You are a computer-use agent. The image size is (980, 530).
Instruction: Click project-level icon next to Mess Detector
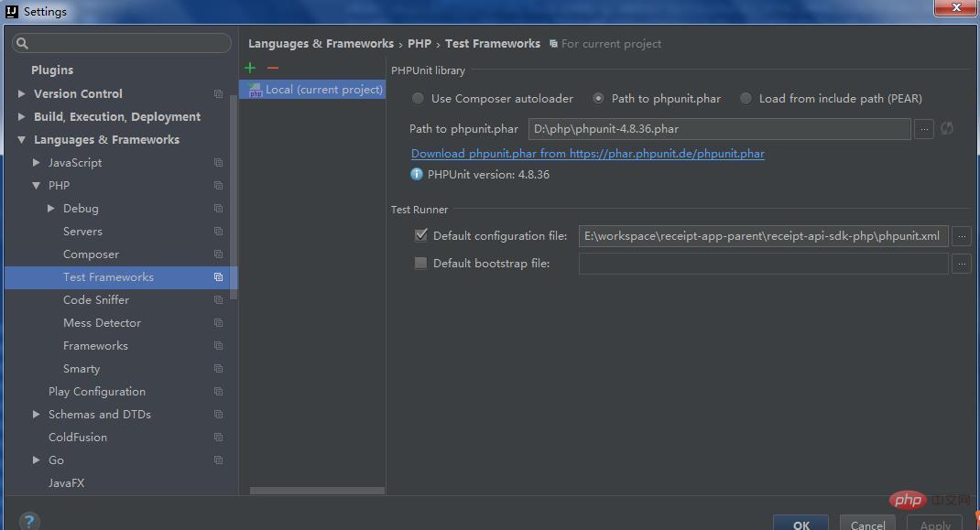pyautogui.click(x=218, y=323)
